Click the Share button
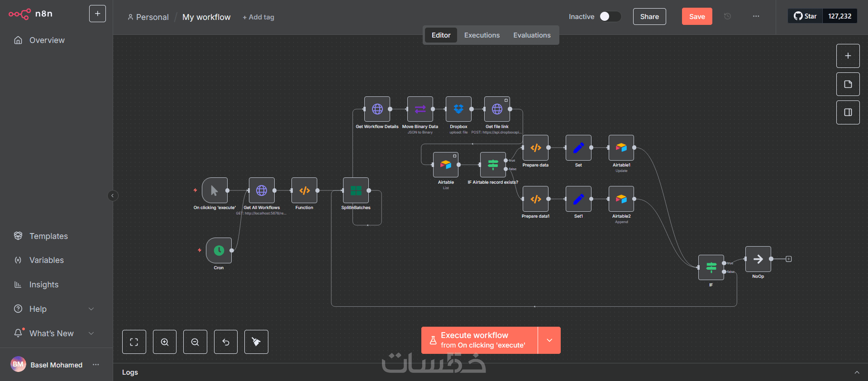Screen dimensions: 868x381 pos(649,17)
